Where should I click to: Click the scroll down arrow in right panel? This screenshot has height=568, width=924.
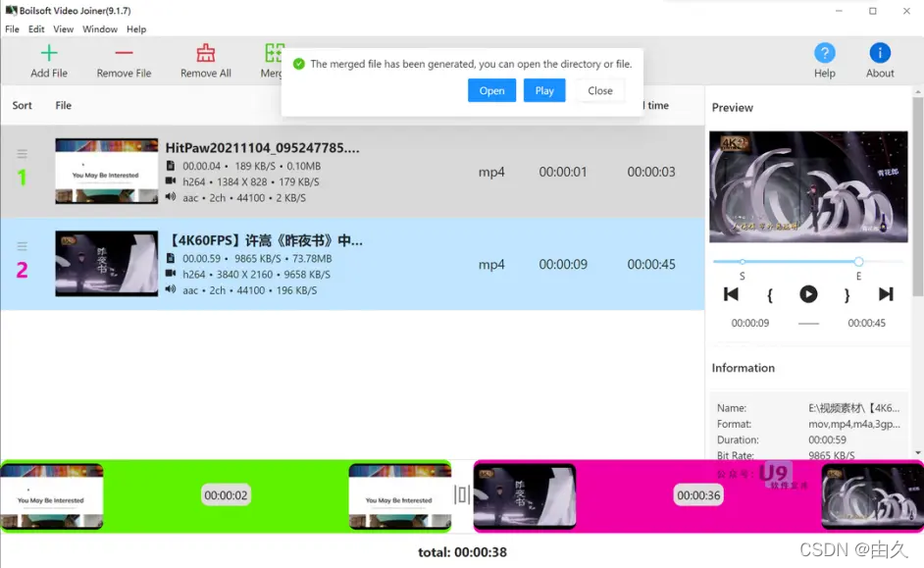click(x=917, y=452)
